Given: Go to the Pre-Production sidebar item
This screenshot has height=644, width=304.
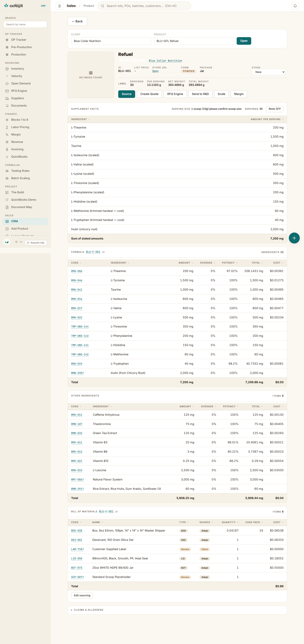Looking at the screenshot, I should click(25, 47).
